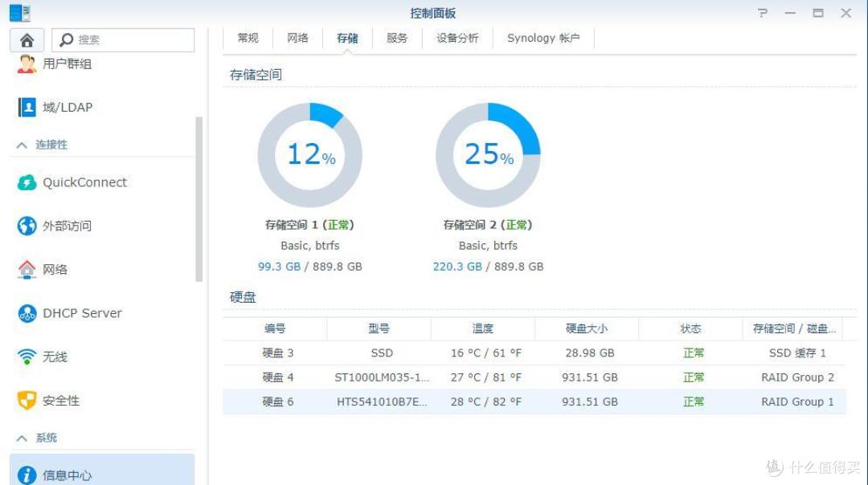Click the sidebar vertical scrollbar
Image resolution: width=868 pixels, height=485 pixels.
click(x=199, y=199)
